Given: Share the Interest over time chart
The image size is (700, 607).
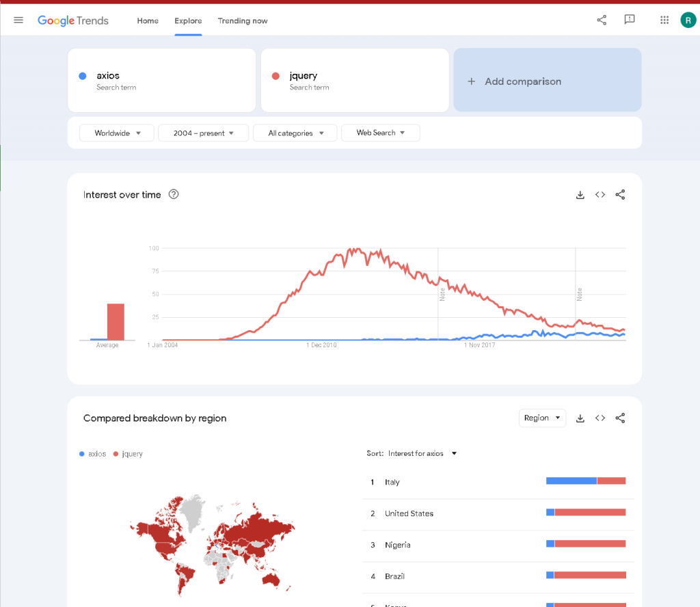Looking at the screenshot, I should click(620, 195).
